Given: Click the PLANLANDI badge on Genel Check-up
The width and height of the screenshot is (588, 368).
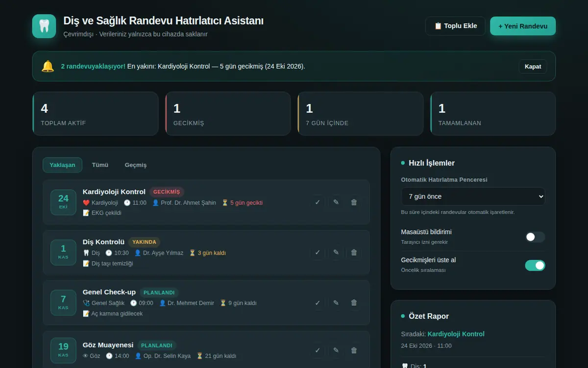Looking at the screenshot, I should coord(159,292).
